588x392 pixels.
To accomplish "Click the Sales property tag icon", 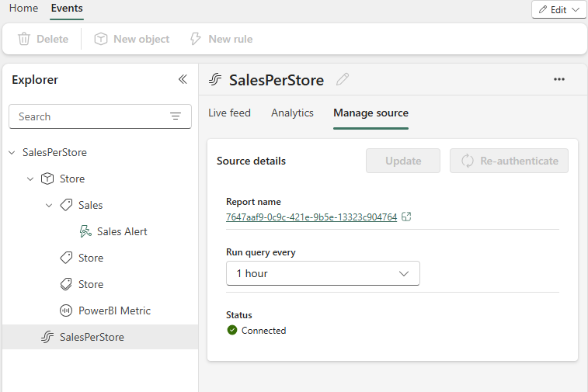I will click(x=66, y=205).
